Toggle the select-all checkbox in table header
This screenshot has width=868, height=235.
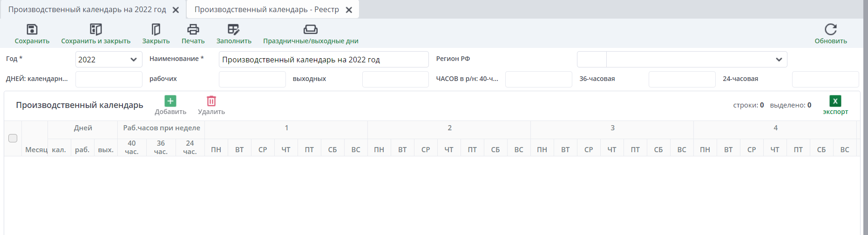13,138
